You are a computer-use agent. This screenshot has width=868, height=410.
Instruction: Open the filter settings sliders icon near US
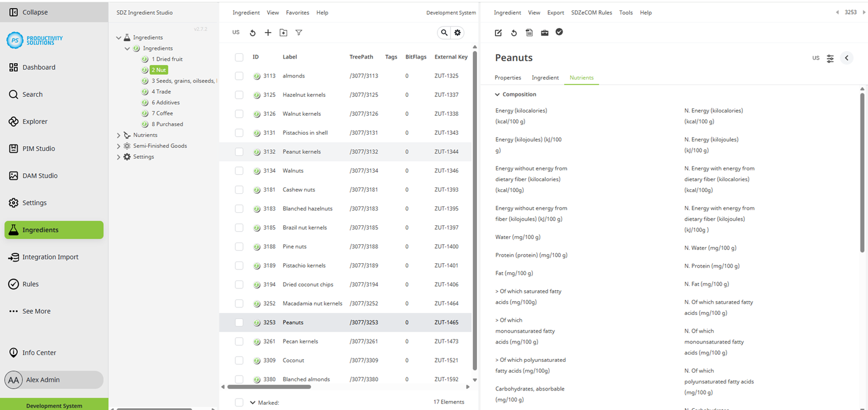(x=830, y=58)
